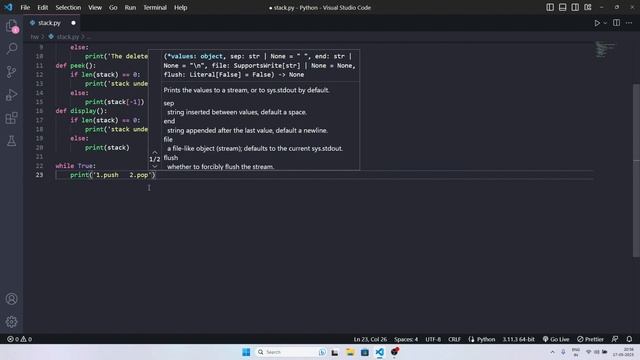Open the Testing flask view
This screenshot has height=360, width=640.
click(12, 141)
